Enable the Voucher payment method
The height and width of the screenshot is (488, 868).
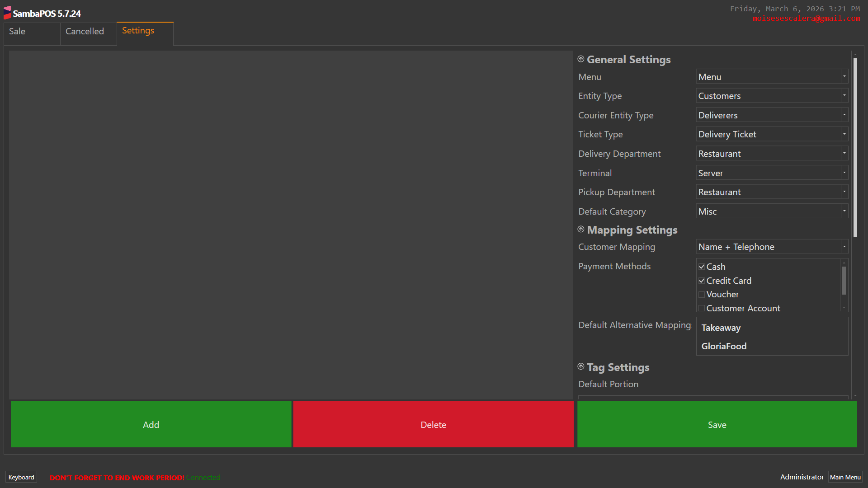702,295
